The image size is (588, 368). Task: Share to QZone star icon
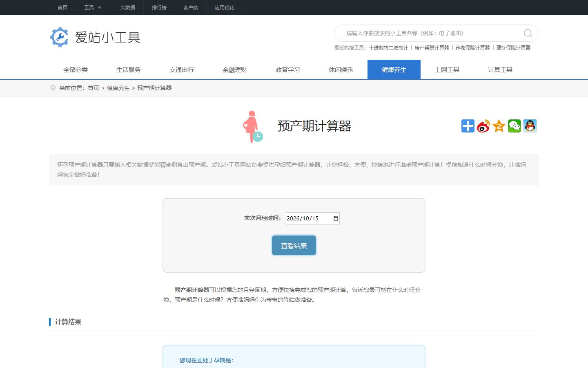499,126
